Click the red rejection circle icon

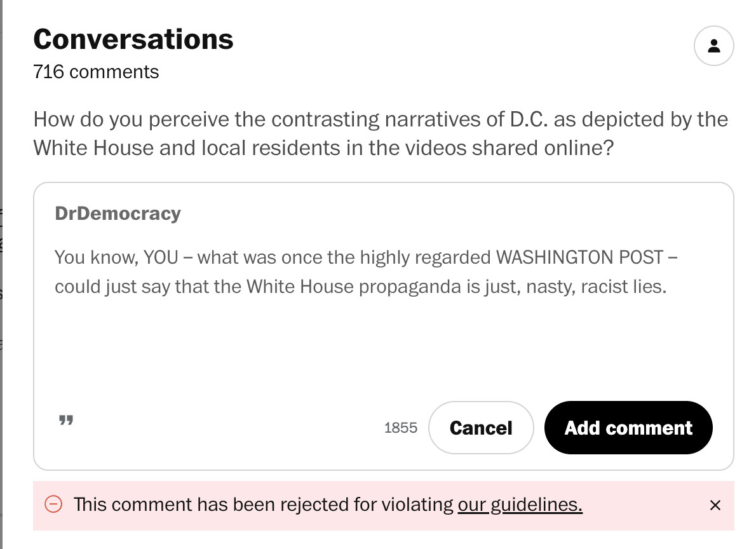(53, 504)
